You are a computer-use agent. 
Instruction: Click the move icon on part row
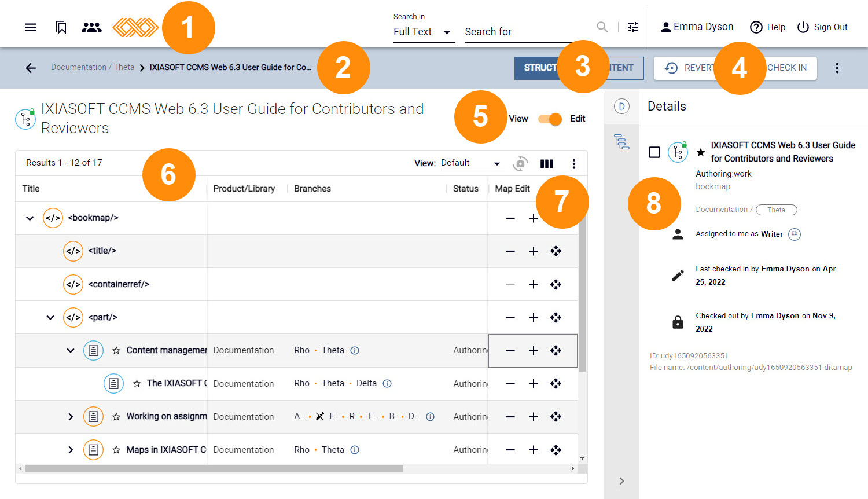pyautogui.click(x=556, y=317)
